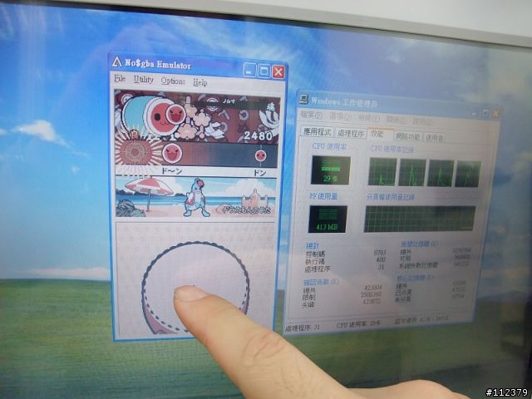Open the 檢視 menu in Task Manager
The image size is (532, 399).
tap(369, 118)
